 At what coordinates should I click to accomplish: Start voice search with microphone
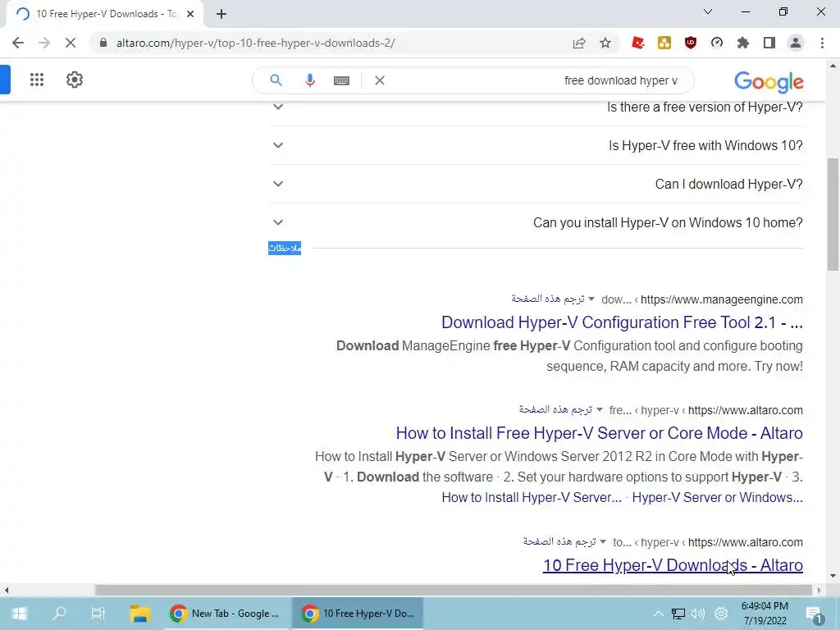point(309,80)
